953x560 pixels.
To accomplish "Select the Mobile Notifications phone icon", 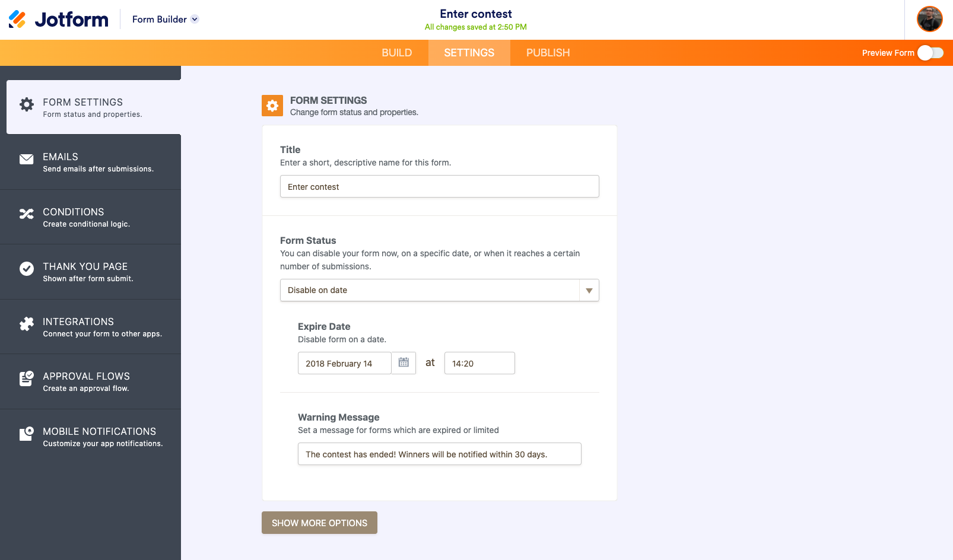I will (26, 434).
